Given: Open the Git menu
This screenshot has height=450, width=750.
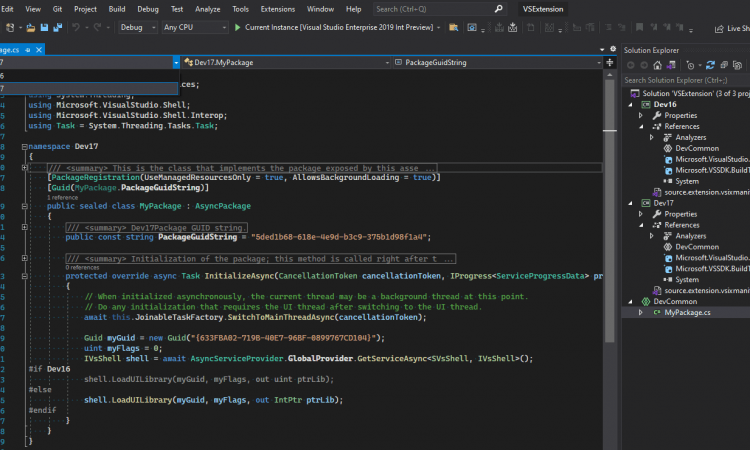Looking at the screenshot, I should click(x=57, y=9).
